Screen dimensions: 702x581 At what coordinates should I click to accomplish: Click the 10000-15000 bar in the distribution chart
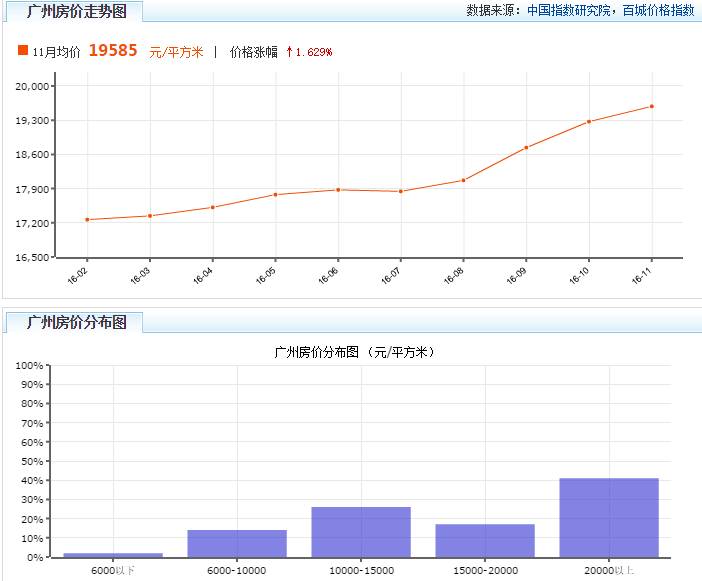(361, 532)
